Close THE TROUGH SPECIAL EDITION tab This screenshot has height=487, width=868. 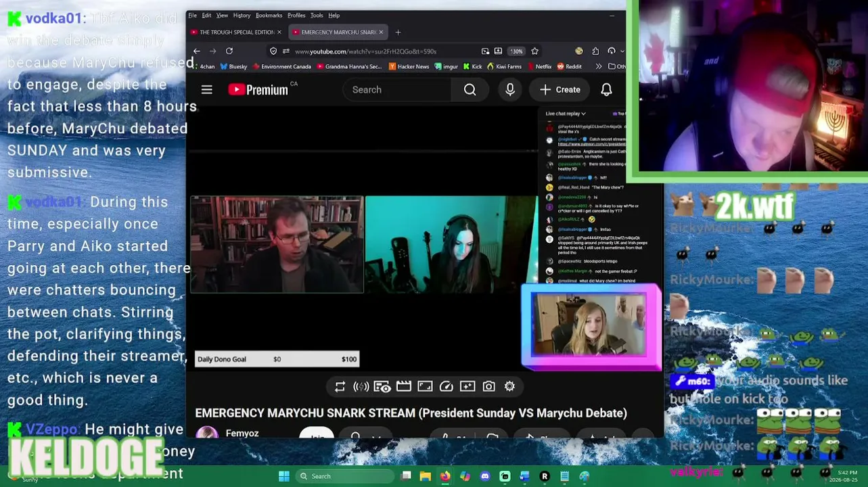pyautogui.click(x=279, y=32)
